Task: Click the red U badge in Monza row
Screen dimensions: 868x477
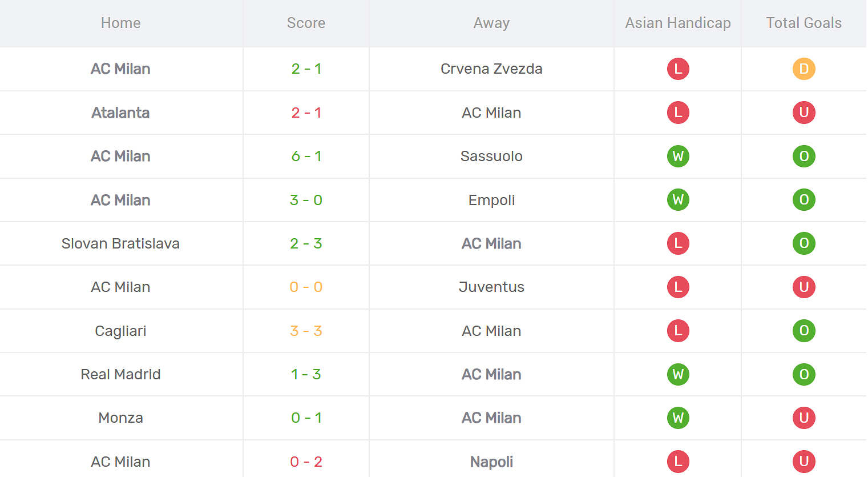Action: [804, 418]
